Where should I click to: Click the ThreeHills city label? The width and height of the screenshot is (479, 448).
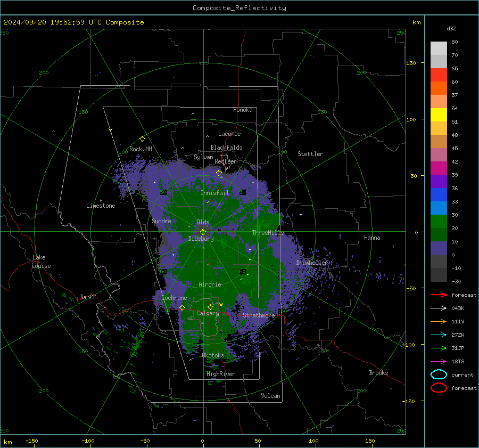coord(268,233)
